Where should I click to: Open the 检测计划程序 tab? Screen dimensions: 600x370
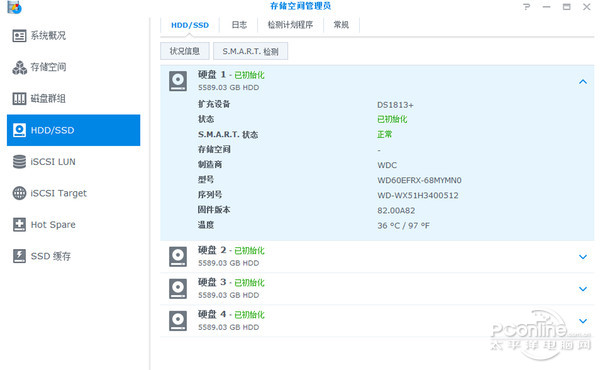(290, 25)
